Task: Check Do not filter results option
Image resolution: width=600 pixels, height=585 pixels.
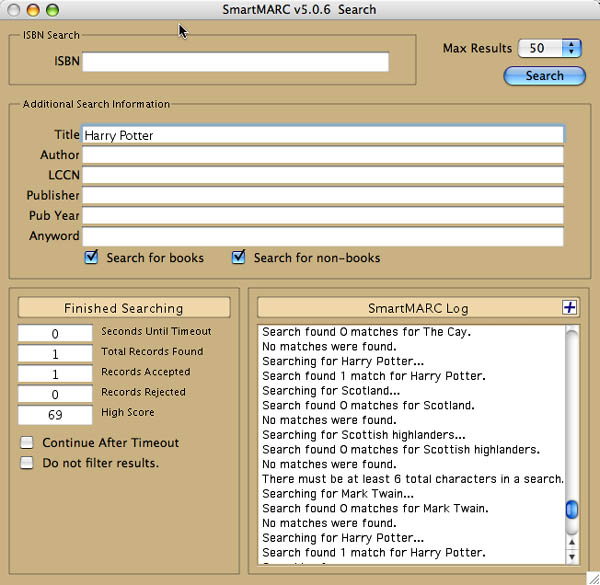Action: 27,463
